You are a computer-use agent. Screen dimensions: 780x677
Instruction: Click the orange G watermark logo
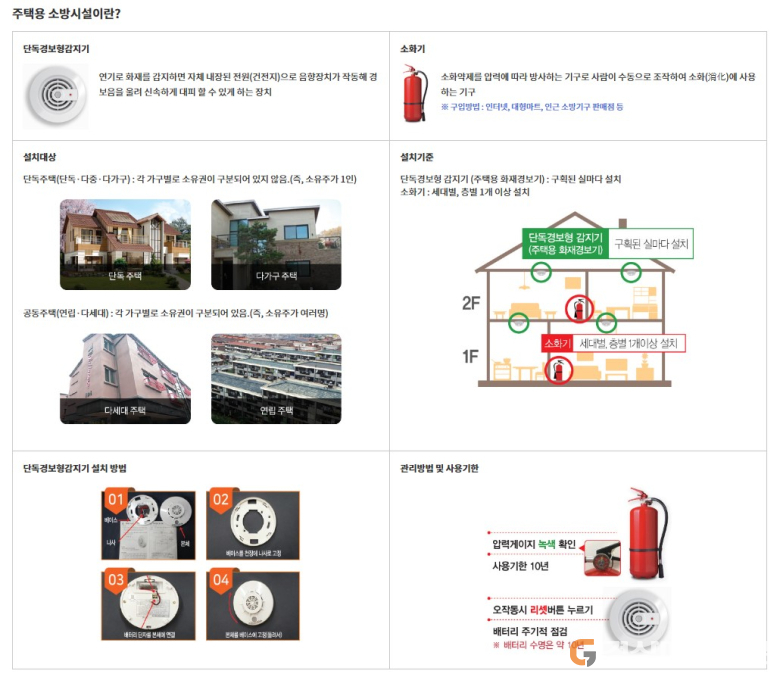(583, 652)
